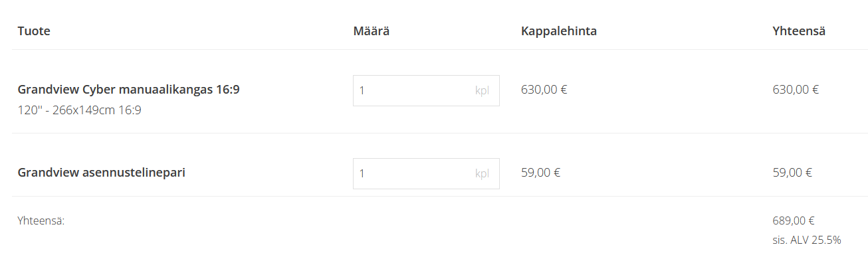868x267 pixels.
Task: Click the Määrä column header
Action: pyautogui.click(x=371, y=31)
